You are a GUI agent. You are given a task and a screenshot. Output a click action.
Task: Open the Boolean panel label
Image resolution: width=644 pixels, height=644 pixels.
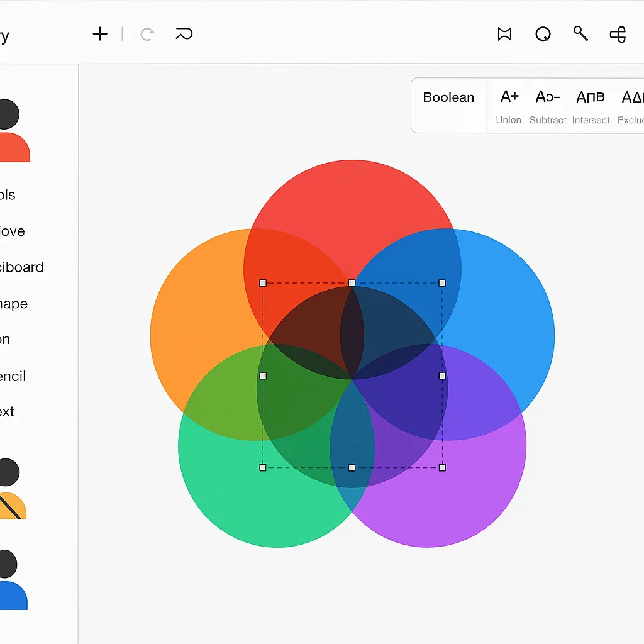pos(448,97)
